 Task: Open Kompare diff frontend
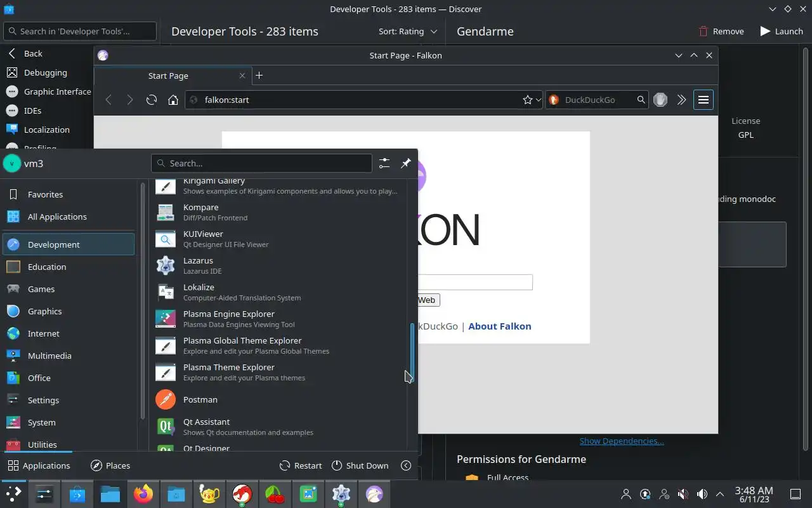click(279, 212)
